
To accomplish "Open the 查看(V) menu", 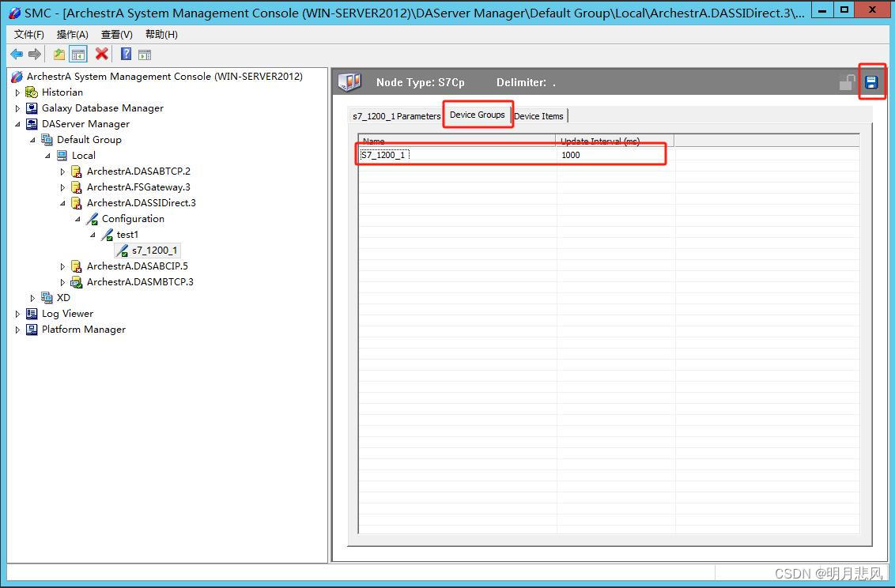I will pyautogui.click(x=117, y=35).
